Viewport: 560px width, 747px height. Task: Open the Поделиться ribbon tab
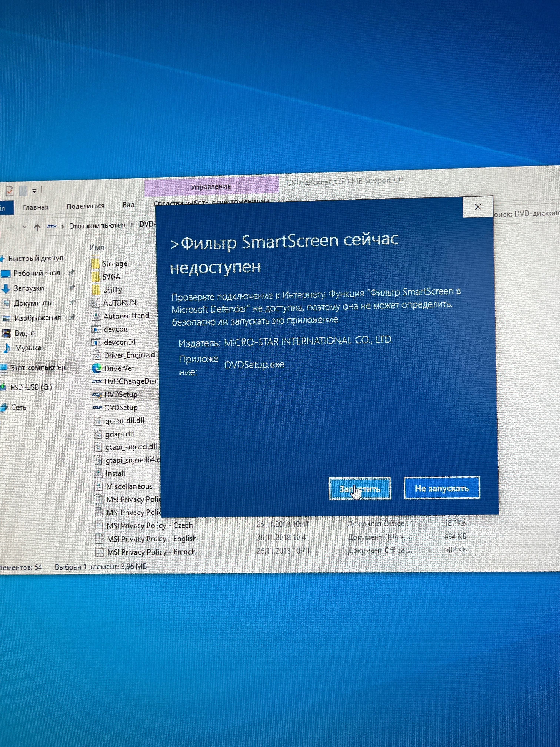[x=85, y=206]
